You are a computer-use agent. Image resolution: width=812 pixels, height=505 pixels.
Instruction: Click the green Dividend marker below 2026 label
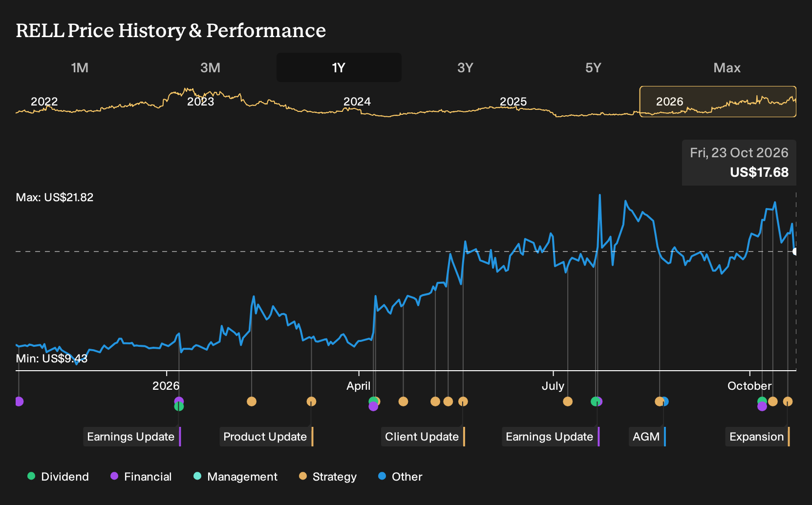[179, 406]
